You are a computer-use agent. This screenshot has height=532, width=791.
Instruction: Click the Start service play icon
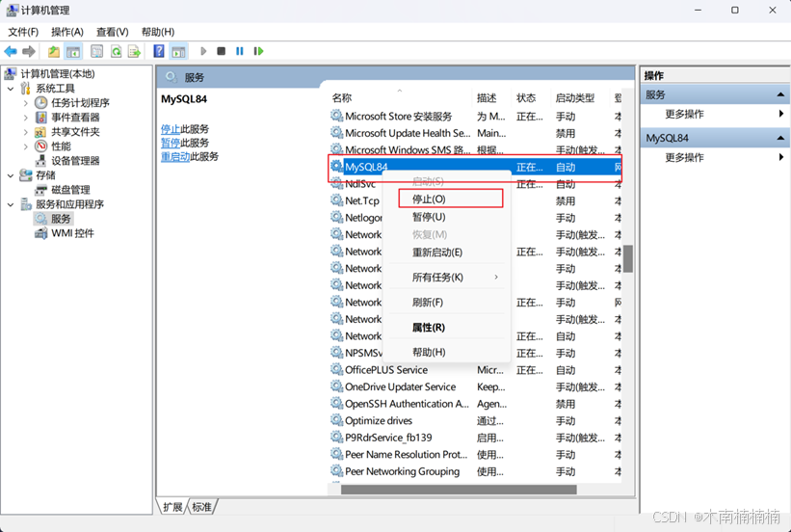coord(203,51)
